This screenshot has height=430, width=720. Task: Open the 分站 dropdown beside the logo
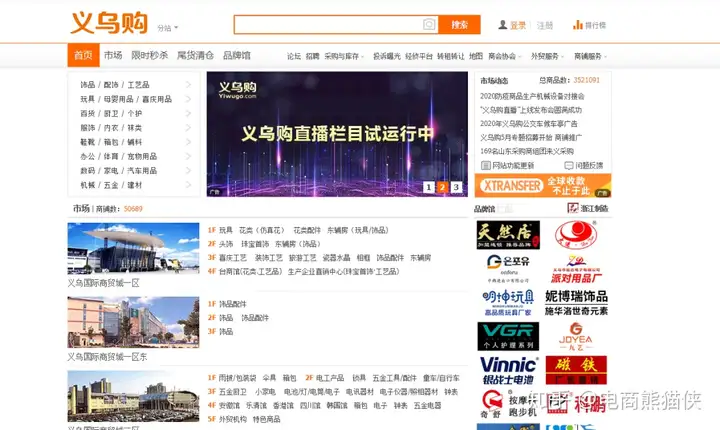tap(167, 28)
